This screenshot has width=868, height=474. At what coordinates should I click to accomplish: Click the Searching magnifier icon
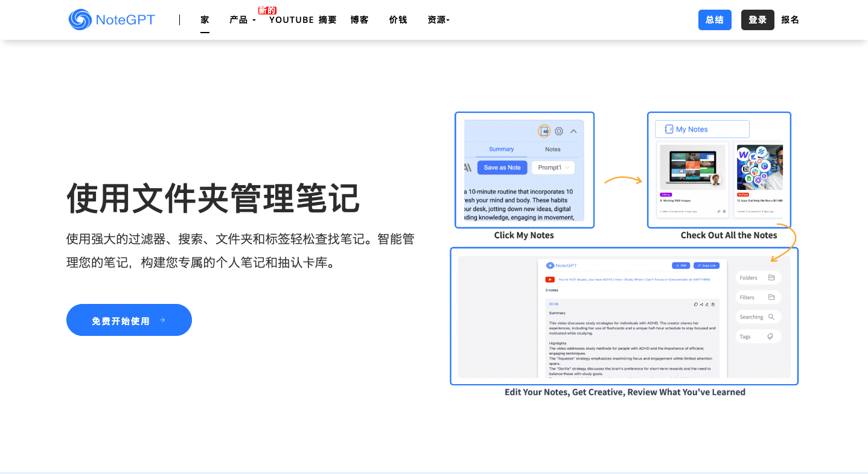coord(771,317)
